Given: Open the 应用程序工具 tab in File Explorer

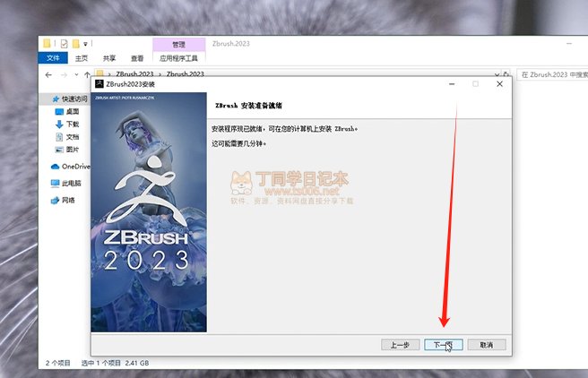Looking at the screenshot, I should (179, 58).
